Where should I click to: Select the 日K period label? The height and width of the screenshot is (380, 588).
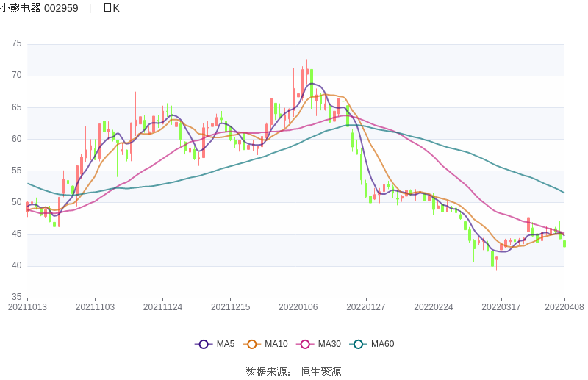111,8
